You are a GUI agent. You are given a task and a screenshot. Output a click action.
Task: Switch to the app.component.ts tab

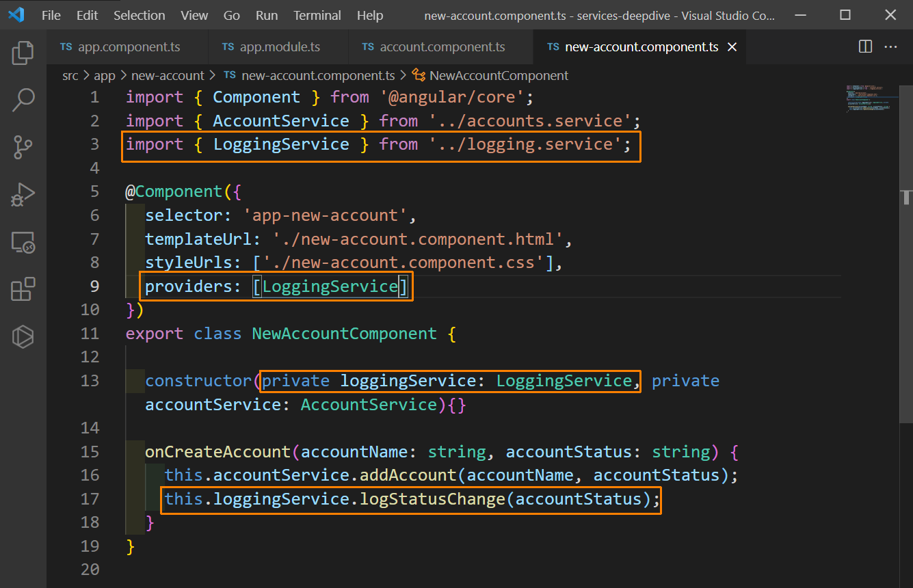tap(128, 47)
